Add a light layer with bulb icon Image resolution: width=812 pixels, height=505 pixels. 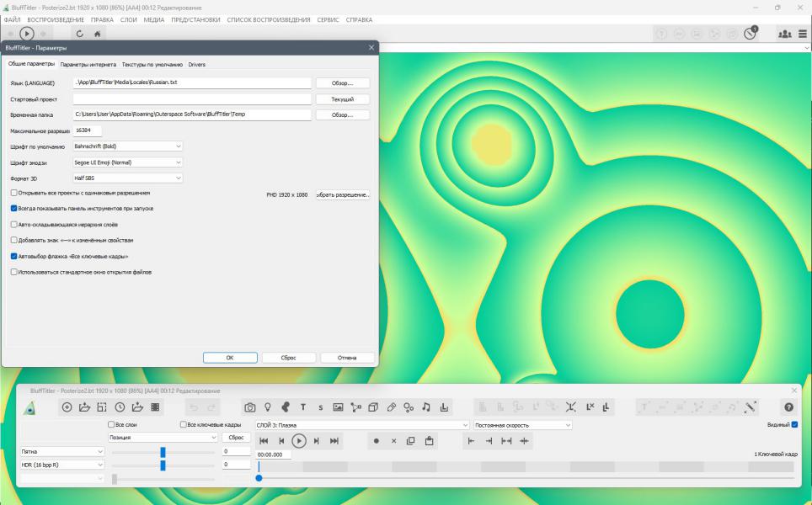coord(268,407)
